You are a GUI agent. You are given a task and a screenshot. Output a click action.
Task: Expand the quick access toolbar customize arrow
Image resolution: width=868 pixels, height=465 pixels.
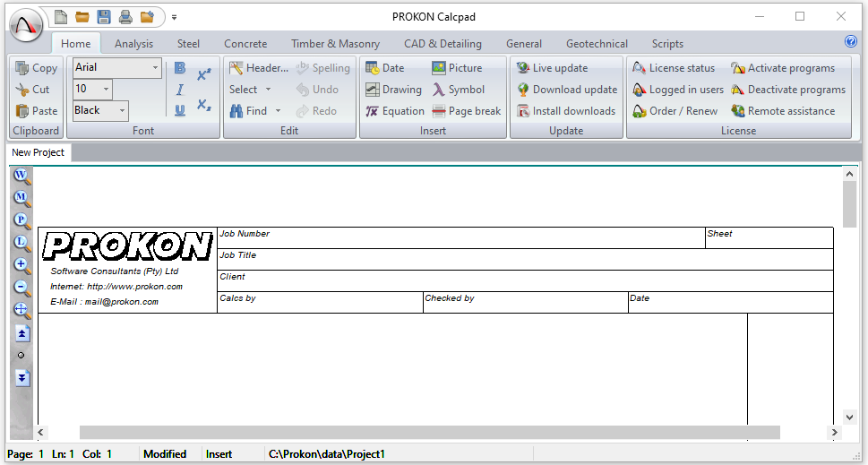174,17
